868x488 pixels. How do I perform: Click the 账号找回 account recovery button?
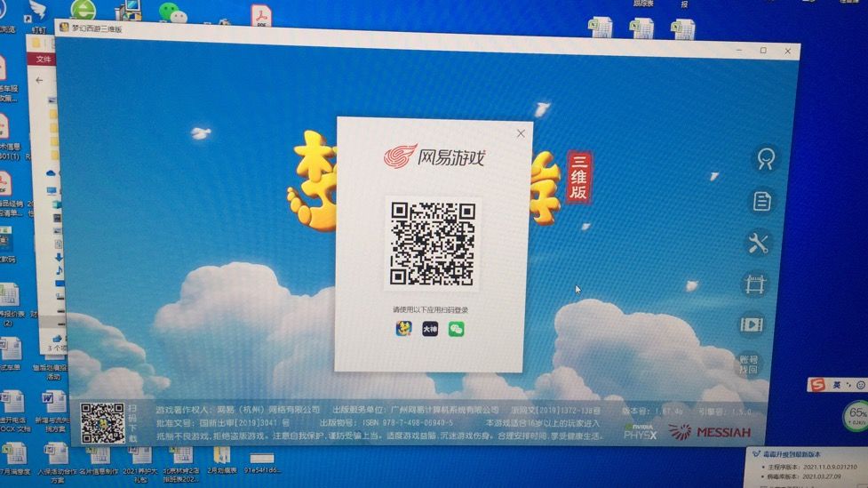(x=748, y=364)
